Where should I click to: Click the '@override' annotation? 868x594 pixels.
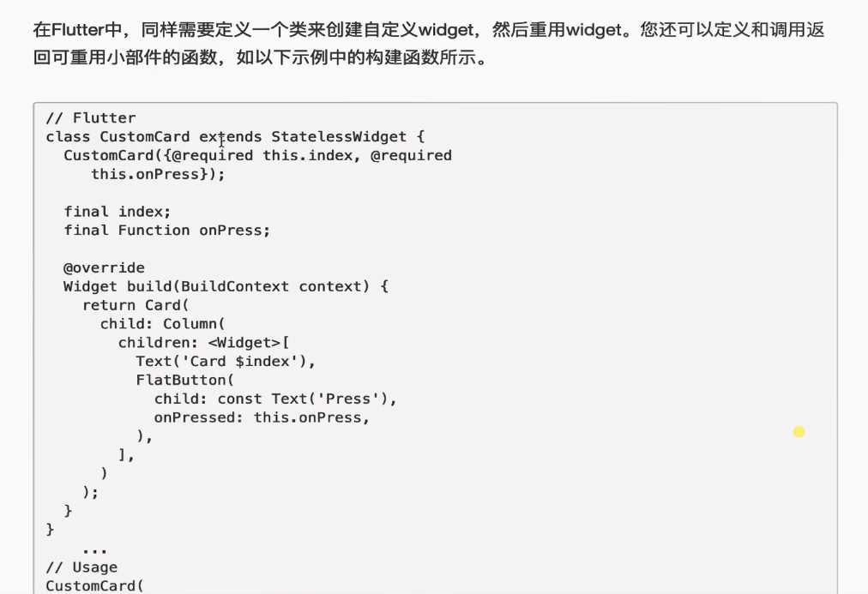[x=104, y=267]
